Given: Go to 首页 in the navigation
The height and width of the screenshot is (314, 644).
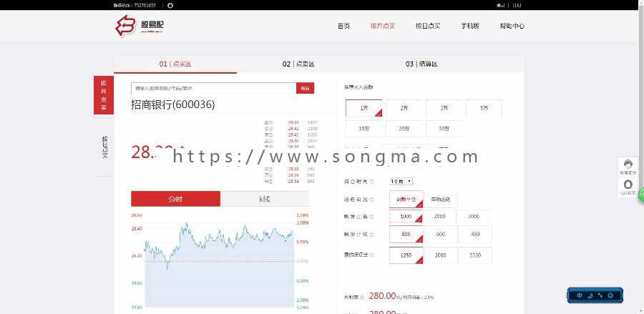Looking at the screenshot, I should click(x=343, y=26).
